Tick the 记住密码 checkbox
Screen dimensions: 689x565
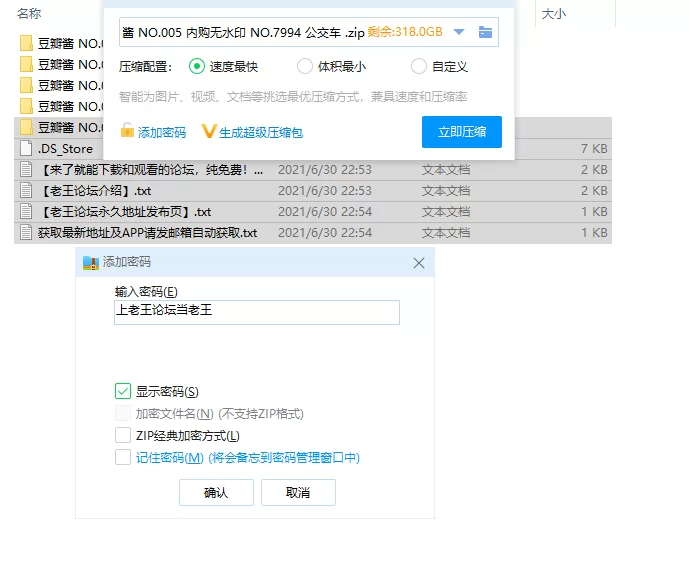point(123,458)
